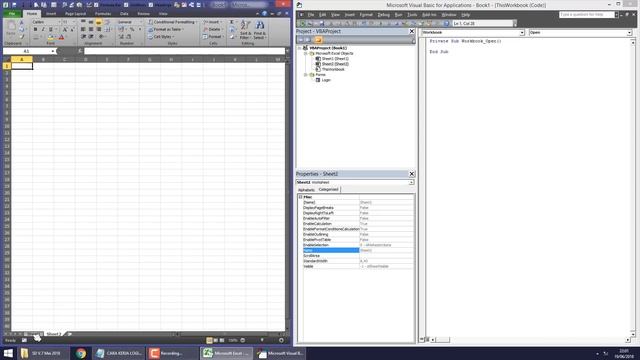Toggle Italic in Excel Font group
Viewport: 640px width, 360px height.
click(x=43, y=29)
